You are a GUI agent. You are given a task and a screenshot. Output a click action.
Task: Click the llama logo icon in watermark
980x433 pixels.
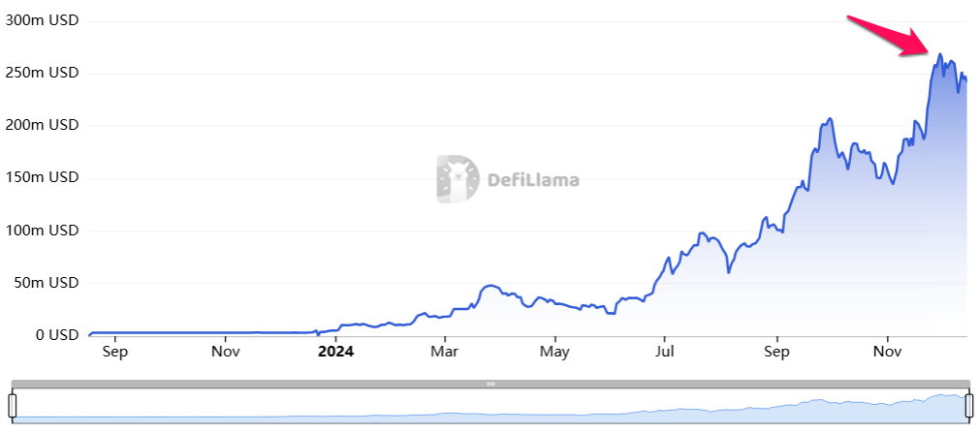click(x=458, y=179)
